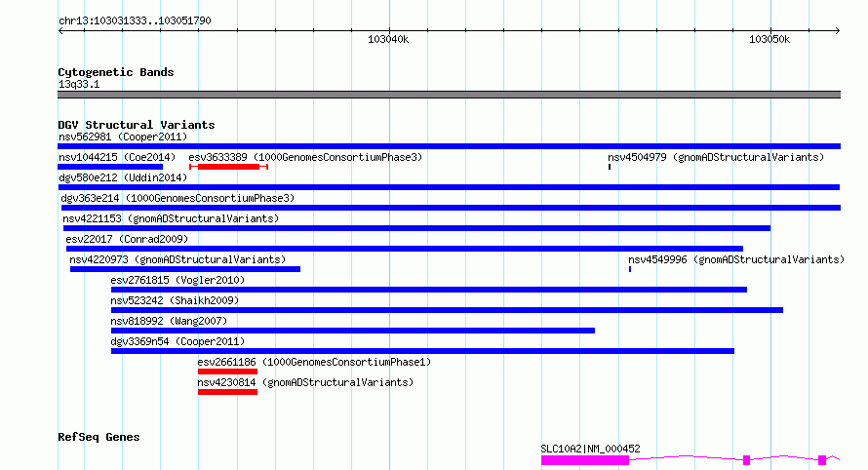868x470 pixels.
Task: Click the 103050k ruler tick label
Action: [769, 39]
